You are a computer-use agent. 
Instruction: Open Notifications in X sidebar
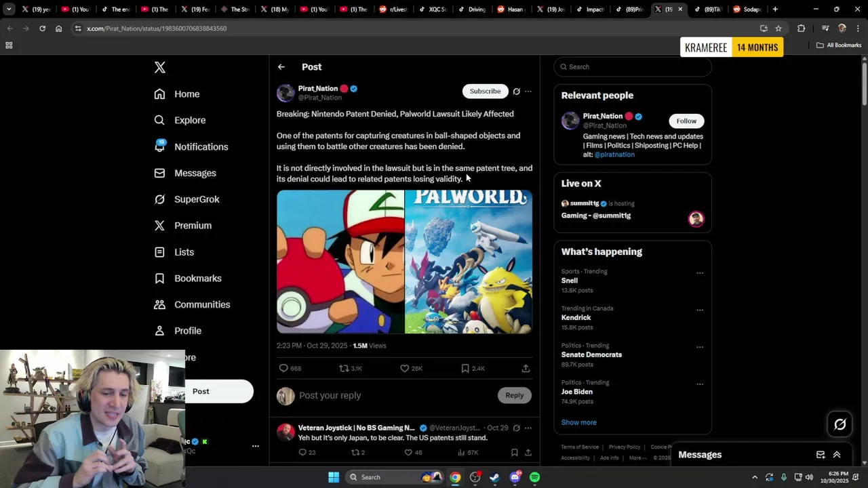(191, 146)
